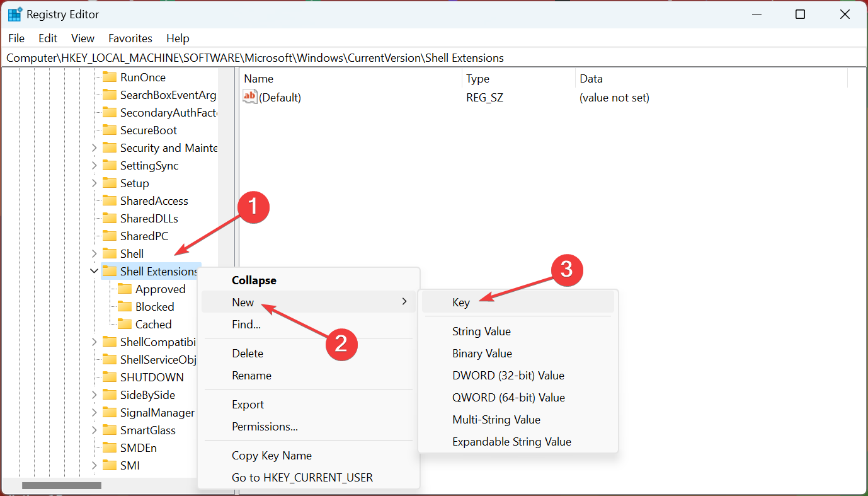868x496 pixels.
Task: Open Permissions... from context menu
Action: click(309, 427)
